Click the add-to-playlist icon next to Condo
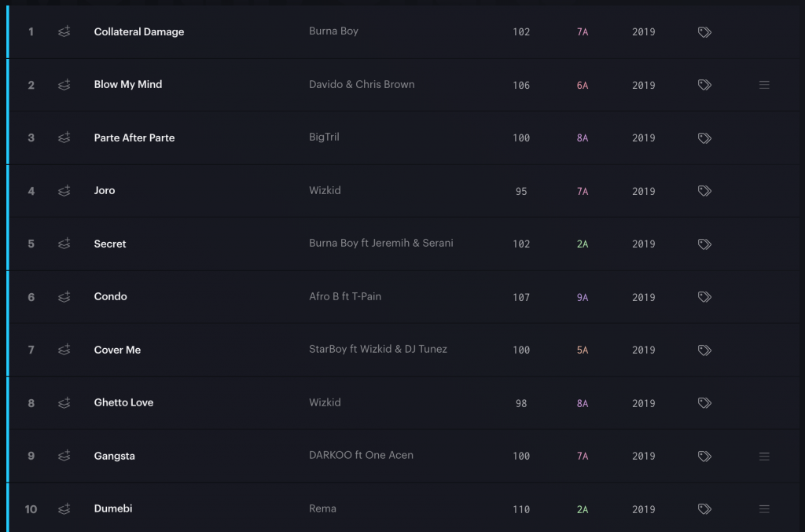The width and height of the screenshot is (805, 532). (64, 297)
